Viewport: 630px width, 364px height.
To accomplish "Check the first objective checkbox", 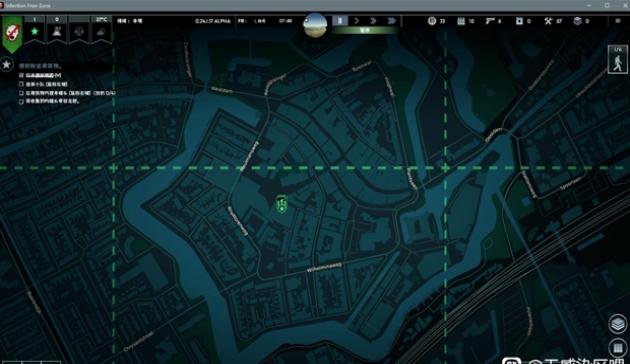I will [22, 75].
